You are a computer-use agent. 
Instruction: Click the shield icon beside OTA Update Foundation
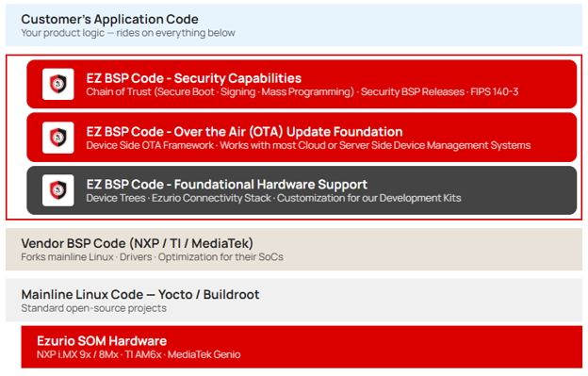pyautogui.click(x=58, y=138)
